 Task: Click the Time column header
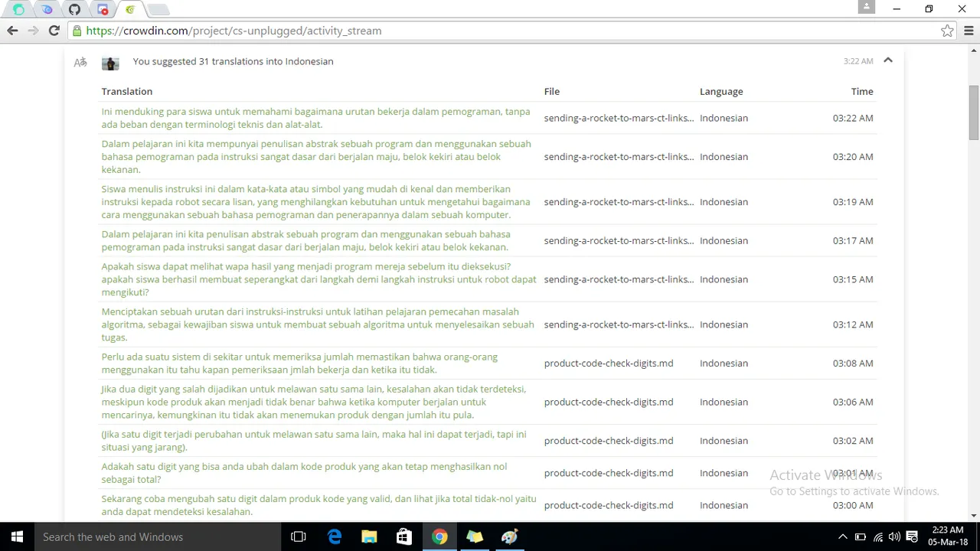coord(862,91)
